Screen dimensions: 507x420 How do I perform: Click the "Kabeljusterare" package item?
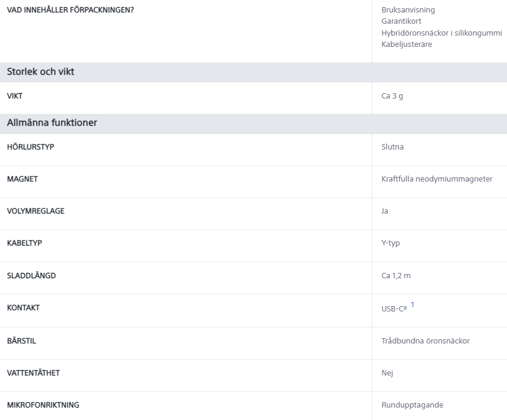pos(407,44)
